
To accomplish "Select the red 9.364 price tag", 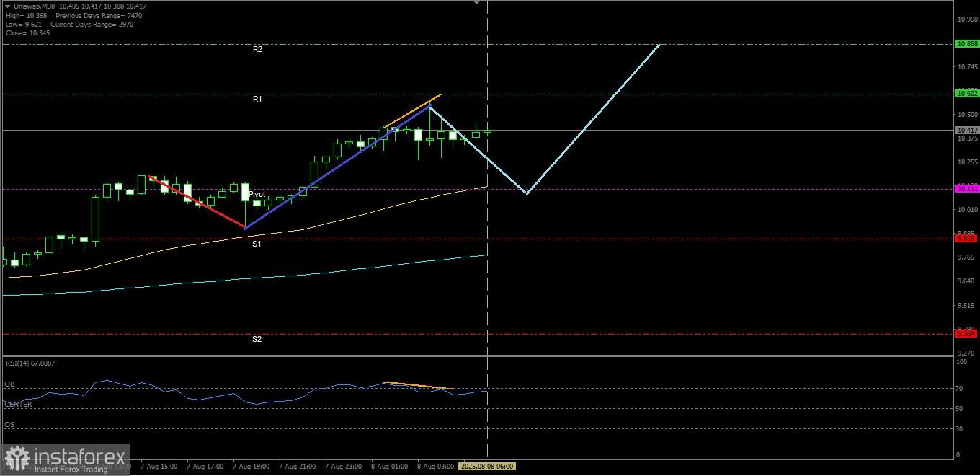I will point(966,333).
